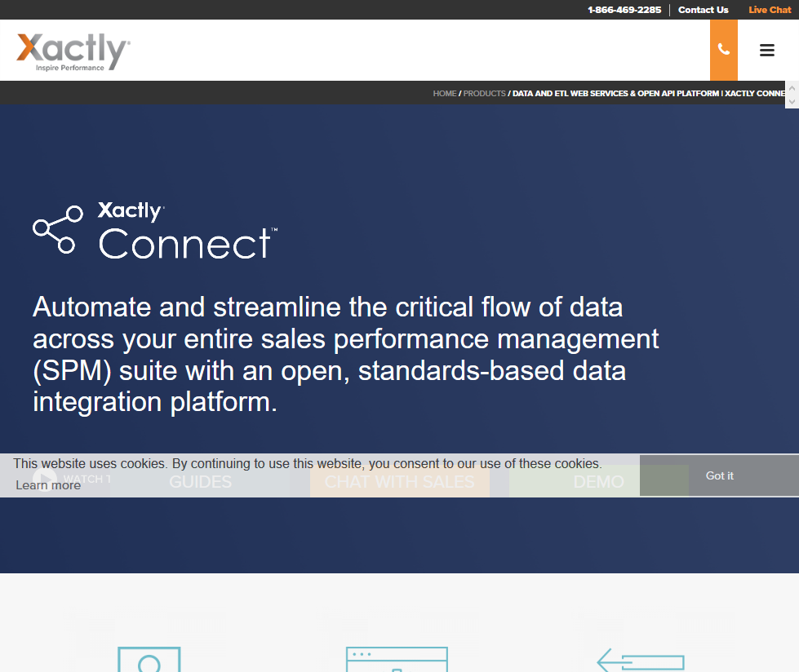Click the scroll up arrow beside breadcrumb
Screen dimensions: 799x672
pos(792,88)
